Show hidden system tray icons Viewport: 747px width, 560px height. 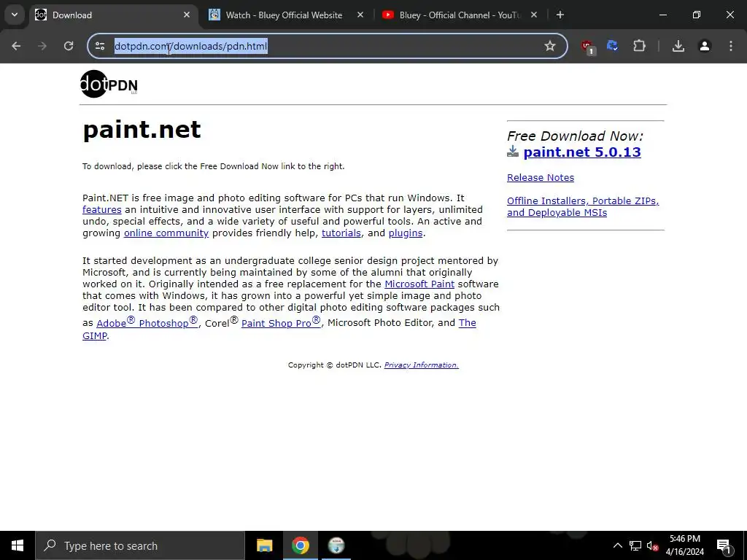click(617, 545)
